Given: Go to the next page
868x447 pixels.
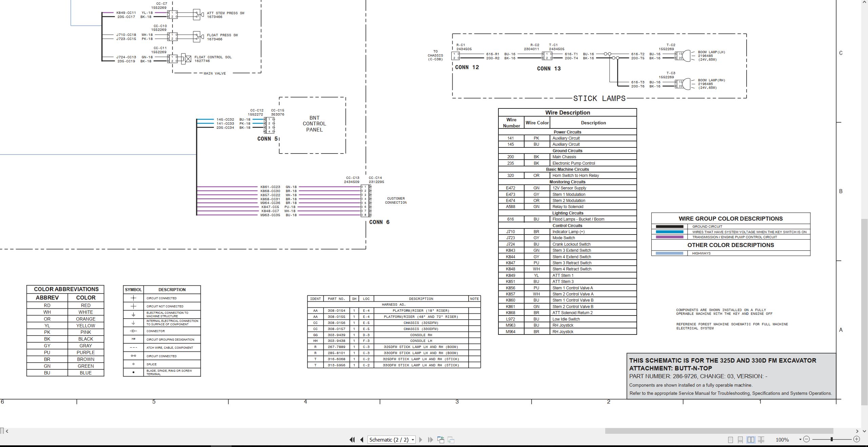Looking at the screenshot, I should coord(421,440).
